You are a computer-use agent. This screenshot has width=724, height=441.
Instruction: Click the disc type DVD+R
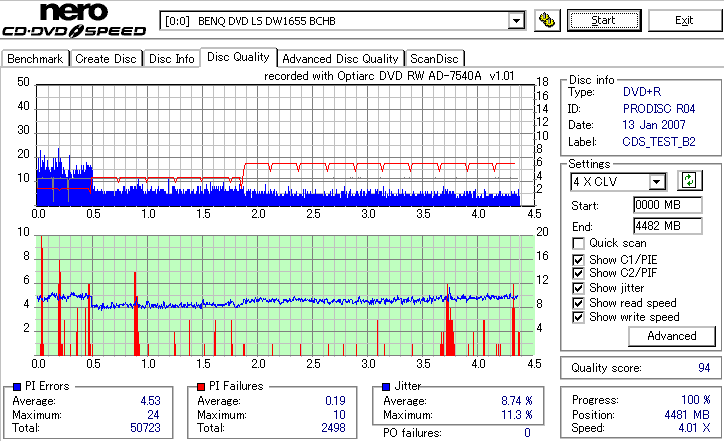click(x=642, y=92)
